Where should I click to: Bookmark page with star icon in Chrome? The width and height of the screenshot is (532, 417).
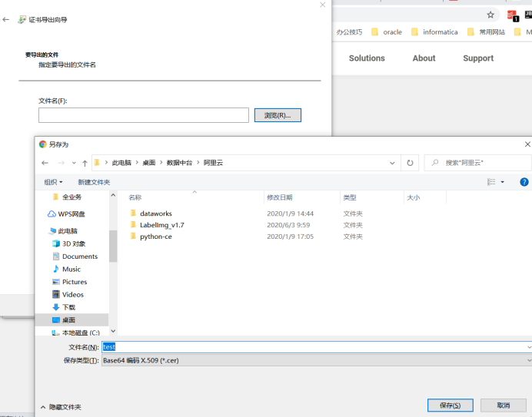(490, 15)
